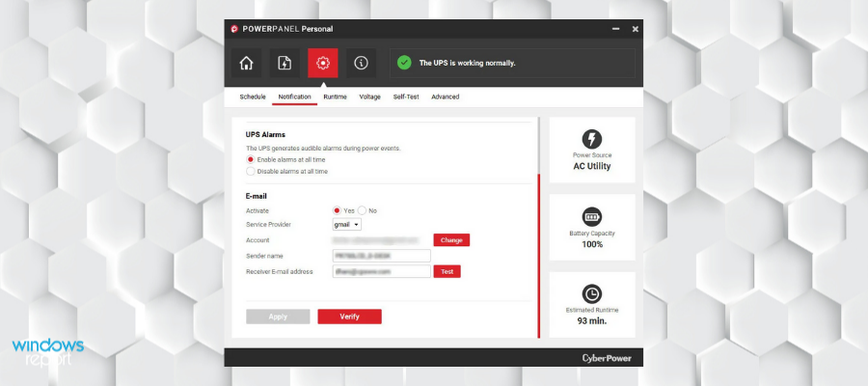The height and width of the screenshot is (386, 868).
Task: Open the power event log icon
Action: click(285, 63)
